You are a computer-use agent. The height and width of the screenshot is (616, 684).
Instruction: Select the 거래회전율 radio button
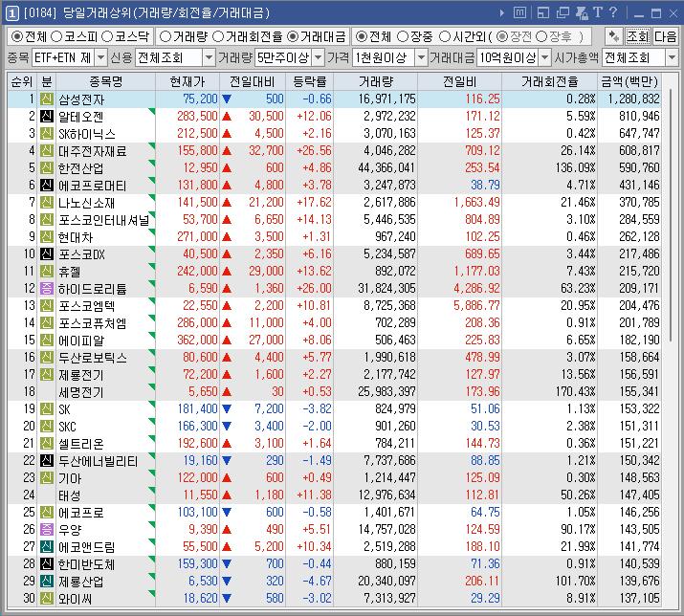point(218,36)
